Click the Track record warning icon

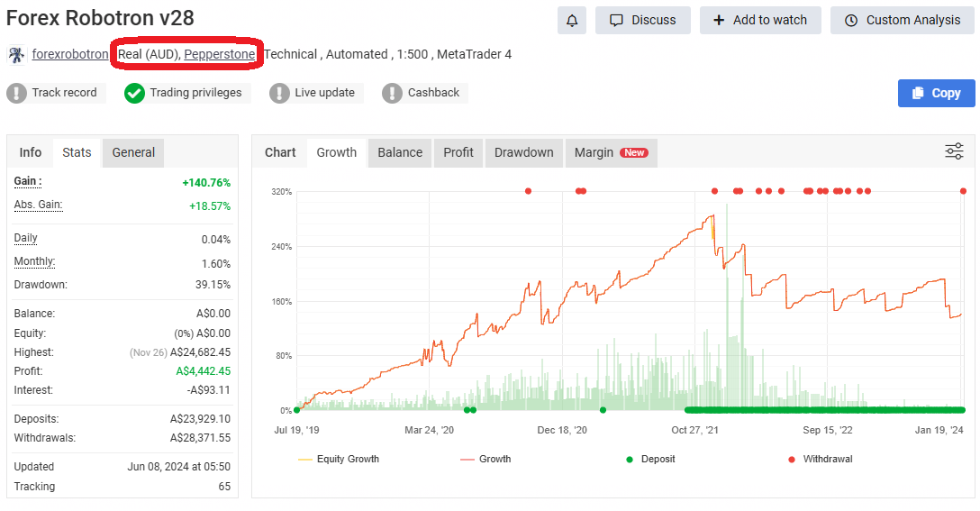(x=17, y=93)
